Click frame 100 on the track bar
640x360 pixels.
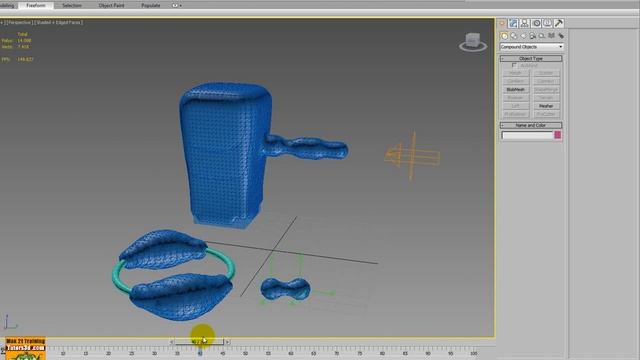[x=473, y=353]
